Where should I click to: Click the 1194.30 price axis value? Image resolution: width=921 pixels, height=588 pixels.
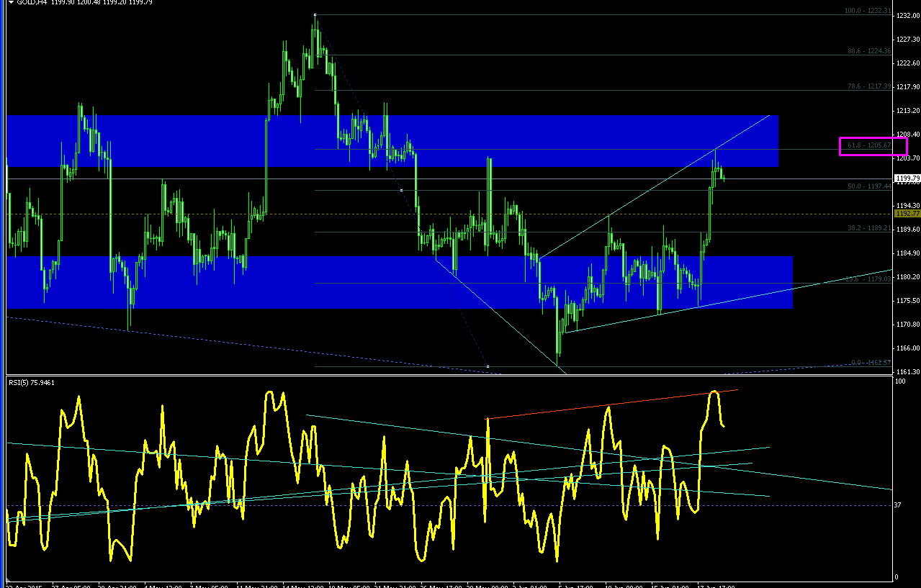(907, 206)
